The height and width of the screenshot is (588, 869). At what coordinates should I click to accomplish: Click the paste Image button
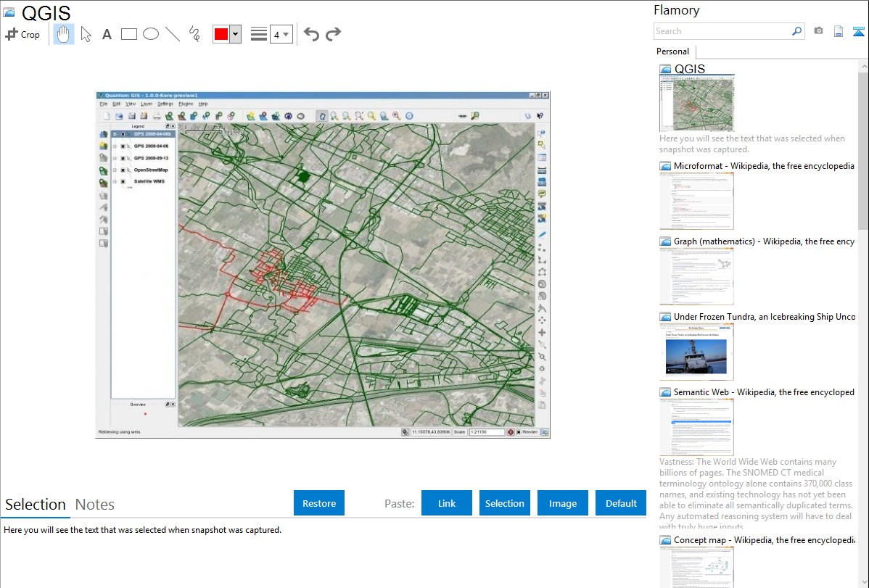click(x=563, y=502)
